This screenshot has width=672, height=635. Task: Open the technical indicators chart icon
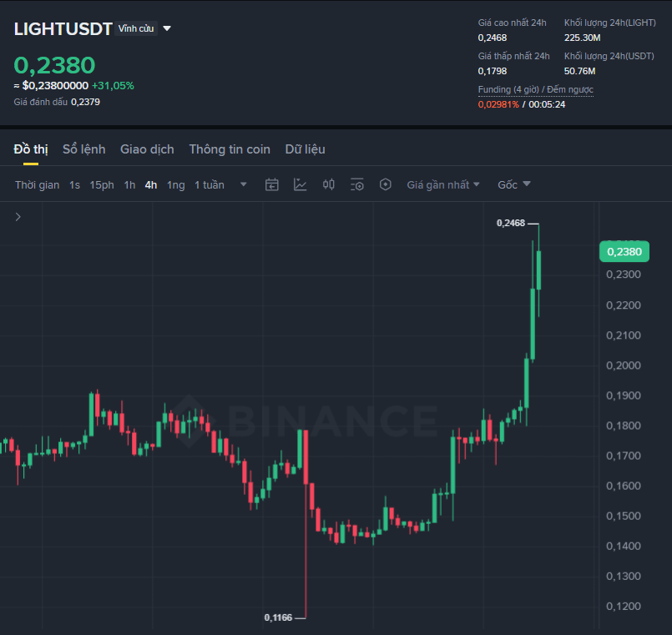click(x=300, y=184)
